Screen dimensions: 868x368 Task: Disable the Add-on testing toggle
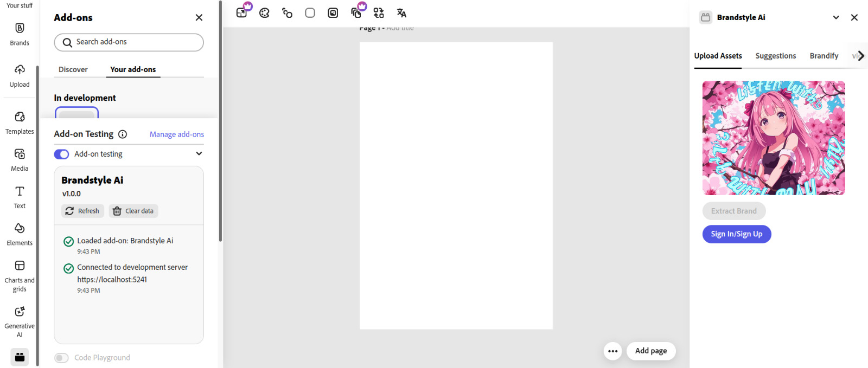61,154
